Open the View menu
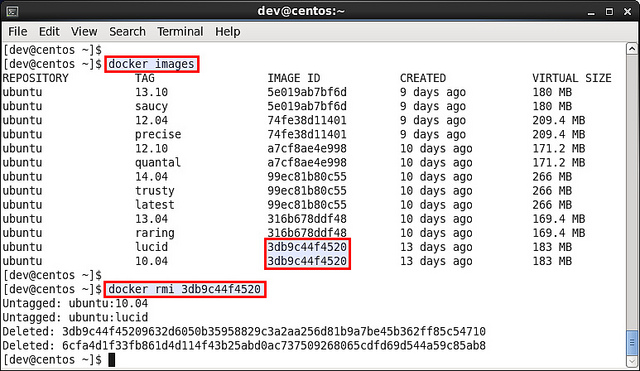640x371 pixels. [x=84, y=31]
